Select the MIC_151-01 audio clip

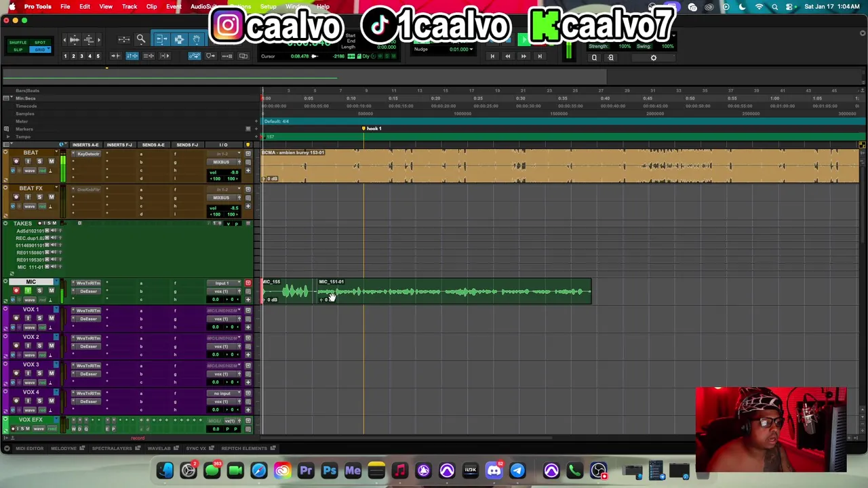[x=454, y=291]
